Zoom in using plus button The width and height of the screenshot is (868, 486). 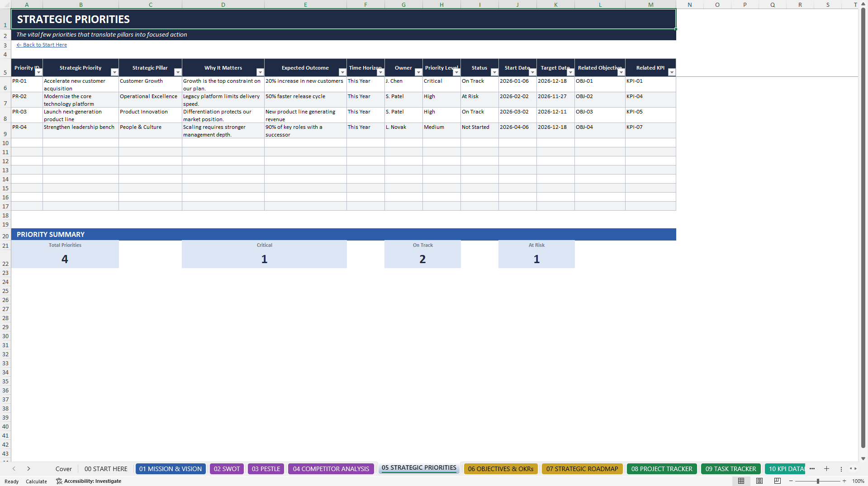844,481
